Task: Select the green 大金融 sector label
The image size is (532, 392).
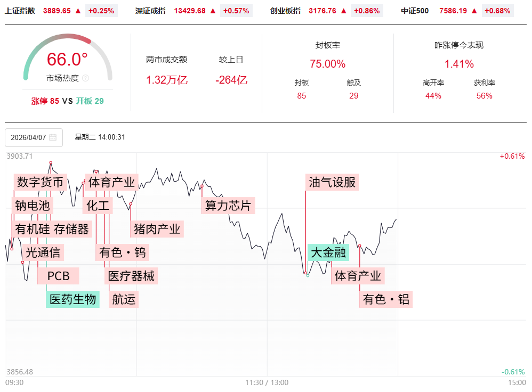Action: click(329, 252)
